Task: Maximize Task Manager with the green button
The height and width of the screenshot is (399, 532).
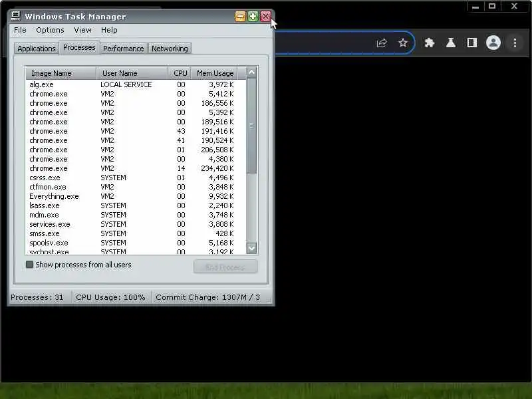Action: click(253, 16)
